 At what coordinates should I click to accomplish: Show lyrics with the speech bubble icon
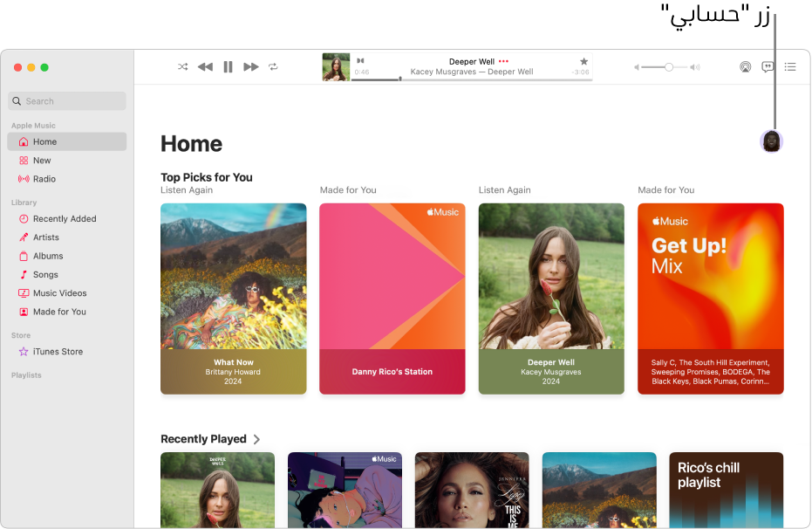[x=768, y=66]
